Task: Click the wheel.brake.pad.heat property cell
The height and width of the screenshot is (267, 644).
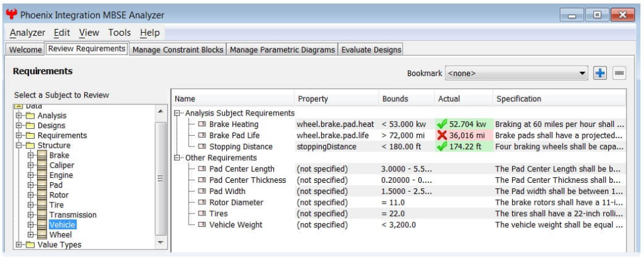Action: pyautogui.click(x=336, y=124)
